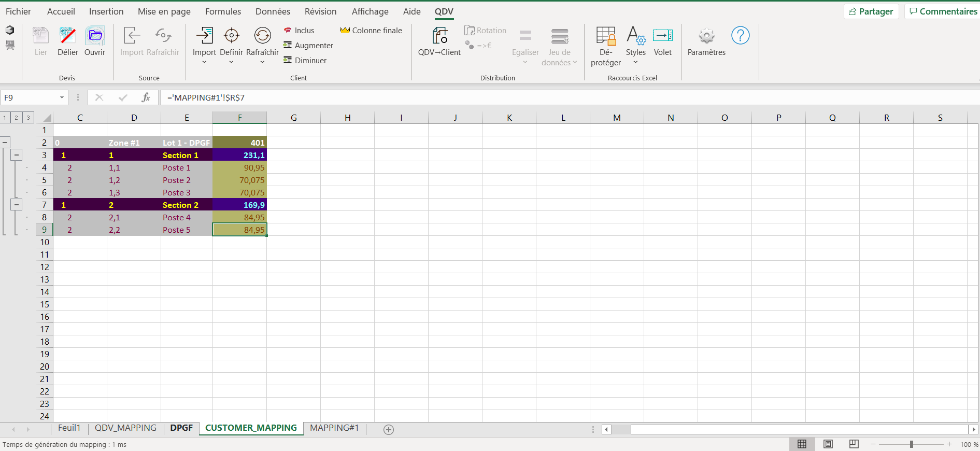Select column G header
Image resolution: width=980 pixels, height=451 pixels.
coord(293,118)
